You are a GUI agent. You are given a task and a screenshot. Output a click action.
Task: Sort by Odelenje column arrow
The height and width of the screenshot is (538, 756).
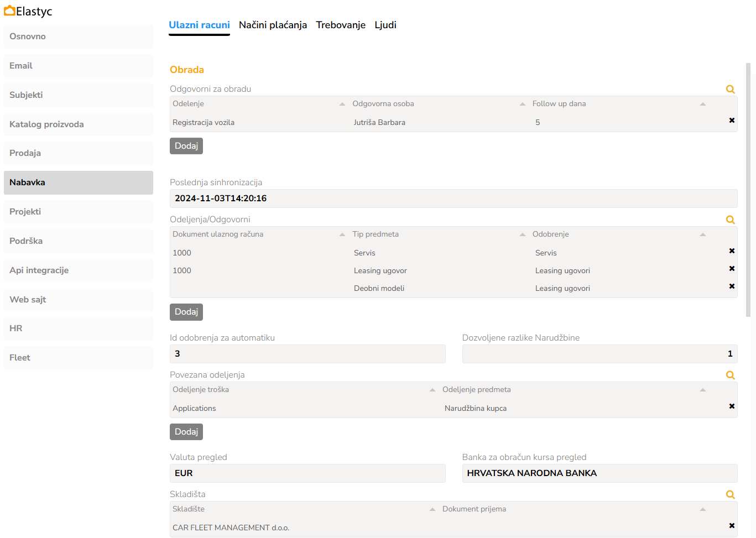pyautogui.click(x=342, y=104)
